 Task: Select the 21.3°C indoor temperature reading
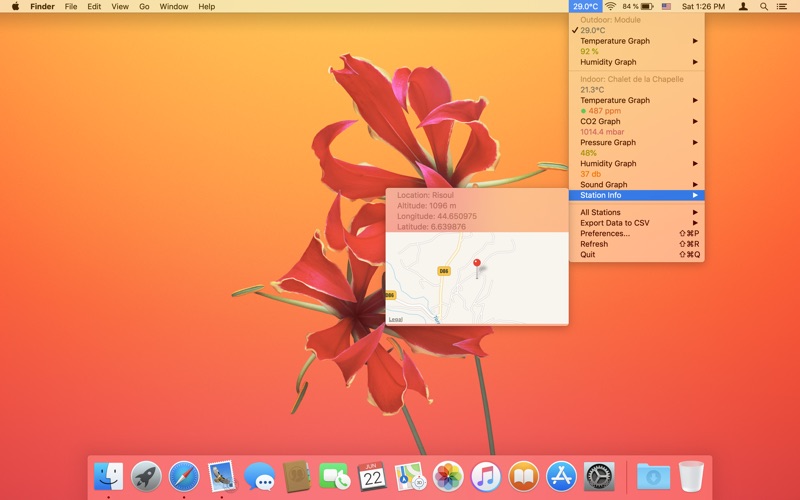click(592, 90)
